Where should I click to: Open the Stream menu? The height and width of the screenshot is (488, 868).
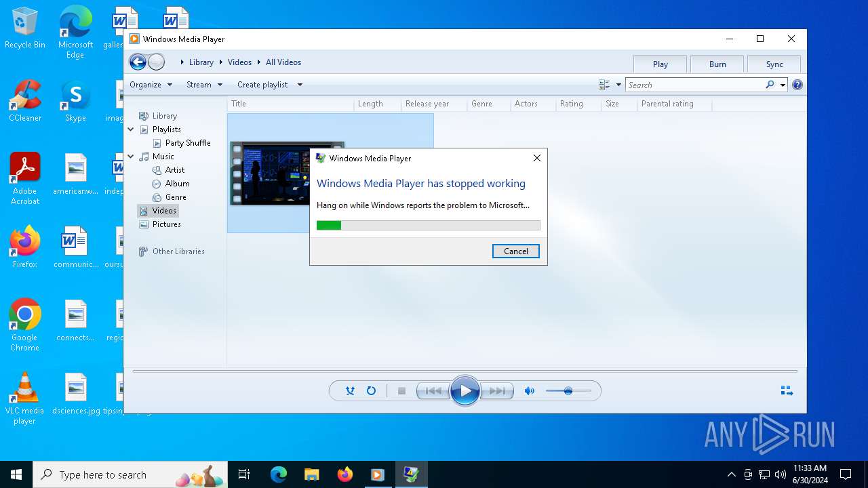pyautogui.click(x=204, y=85)
